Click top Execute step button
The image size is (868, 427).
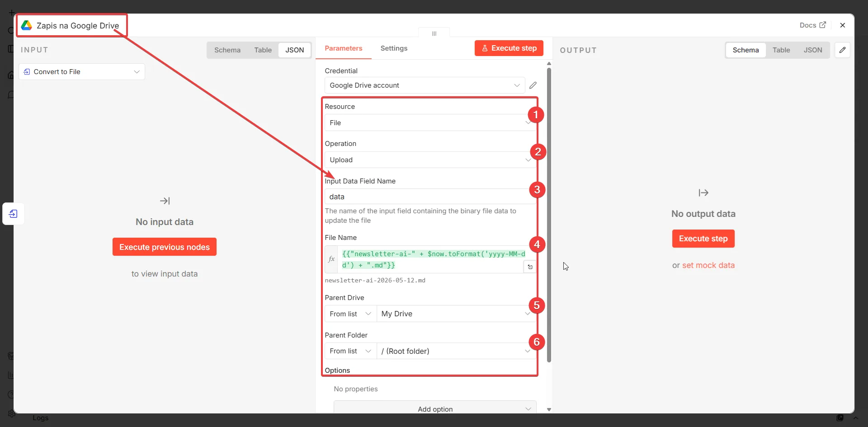(x=509, y=48)
